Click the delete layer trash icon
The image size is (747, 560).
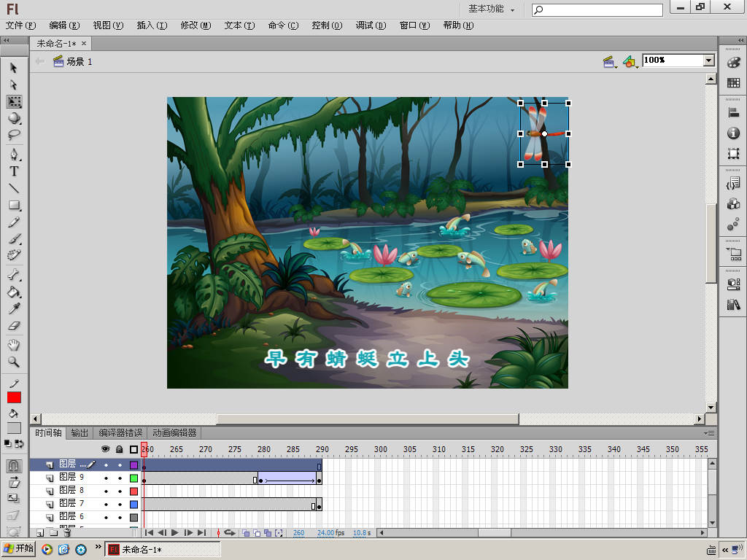67,533
